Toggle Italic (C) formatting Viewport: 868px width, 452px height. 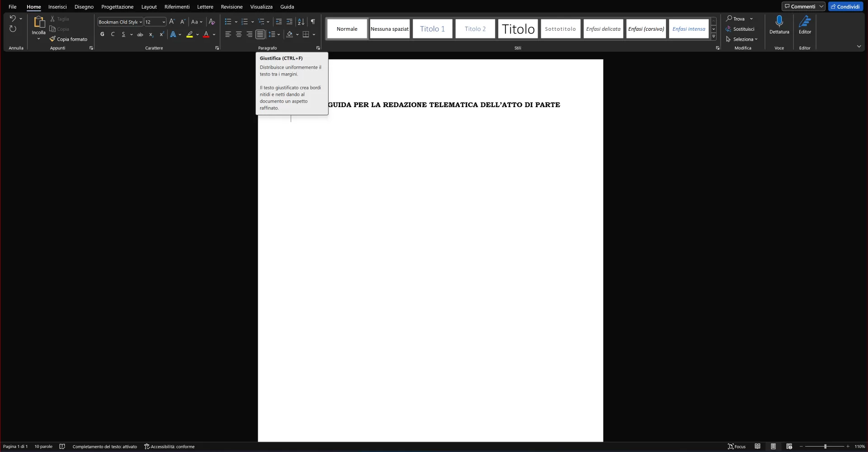[113, 34]
